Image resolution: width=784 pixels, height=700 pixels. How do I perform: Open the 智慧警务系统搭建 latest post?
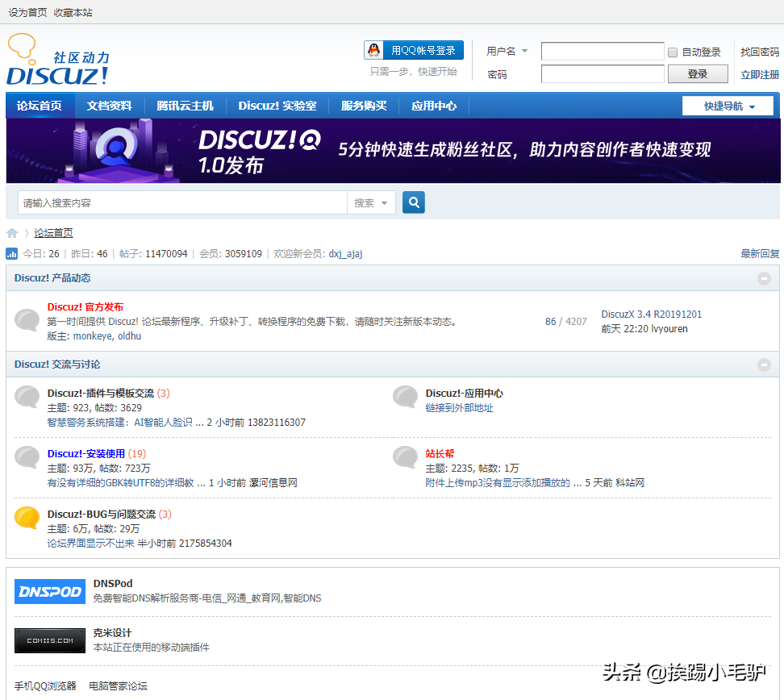click(126, 423)
